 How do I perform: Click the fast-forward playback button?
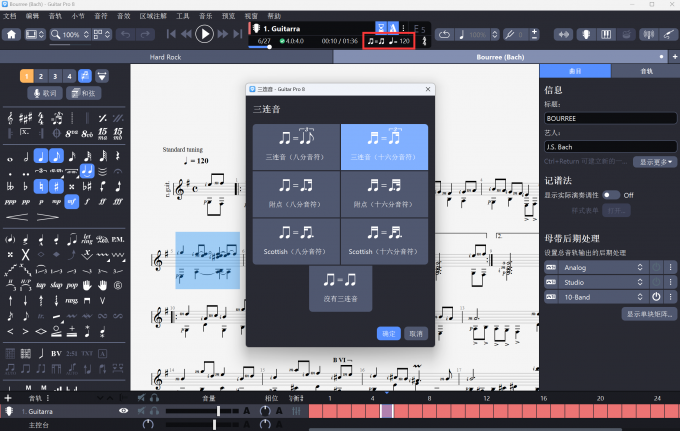click(223, 34)
